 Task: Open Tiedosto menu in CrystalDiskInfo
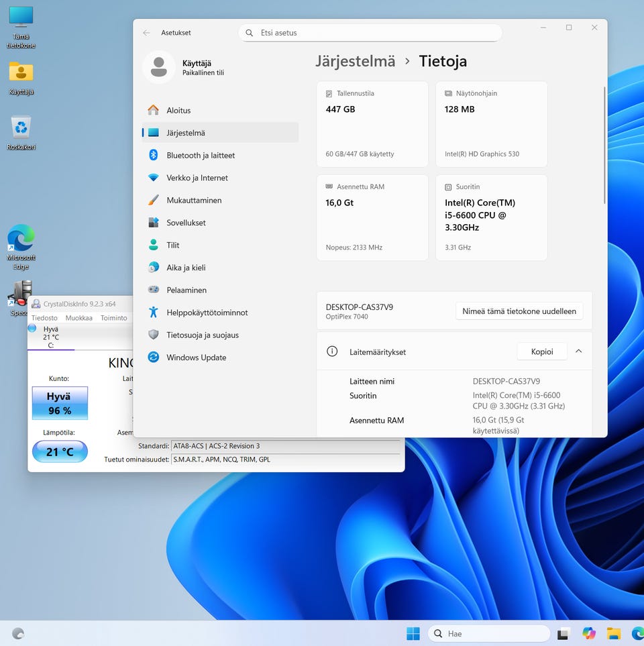click(x=44, y=318)
